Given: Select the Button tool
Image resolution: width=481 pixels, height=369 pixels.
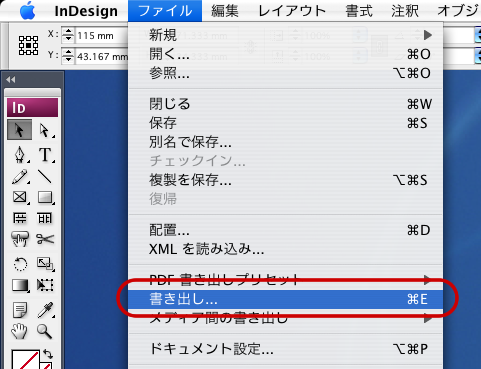Looking at the screenshot, I should pos(20,239).
